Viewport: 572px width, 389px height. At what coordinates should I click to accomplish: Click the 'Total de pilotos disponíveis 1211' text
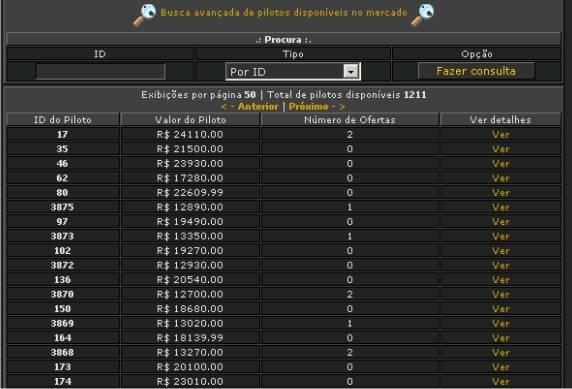click(347, 95)
